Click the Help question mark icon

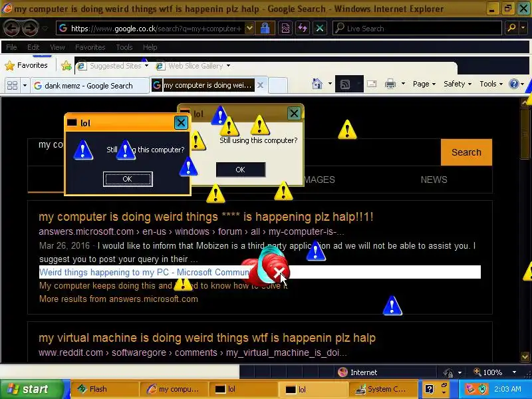514,84
